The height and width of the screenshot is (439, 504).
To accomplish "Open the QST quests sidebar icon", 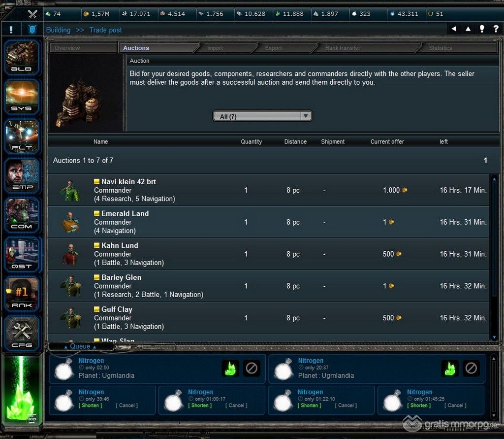I will click(x=22, y=254).
